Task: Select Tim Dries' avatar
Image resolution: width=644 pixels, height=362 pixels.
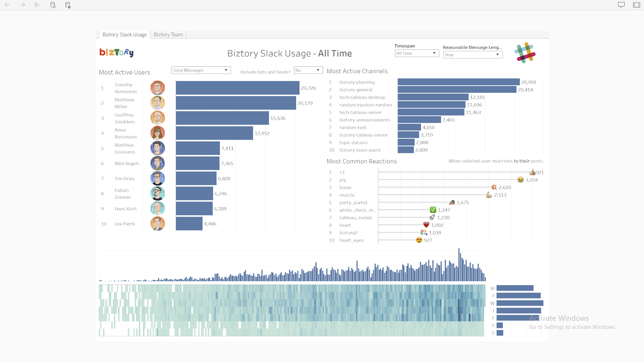Action: [x=158, y=178]
